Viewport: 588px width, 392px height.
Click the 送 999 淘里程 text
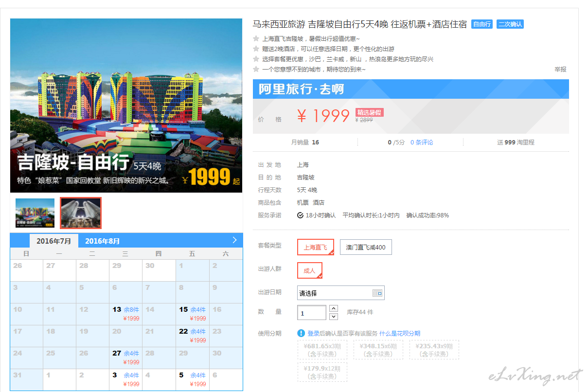[x=516, y=142]
